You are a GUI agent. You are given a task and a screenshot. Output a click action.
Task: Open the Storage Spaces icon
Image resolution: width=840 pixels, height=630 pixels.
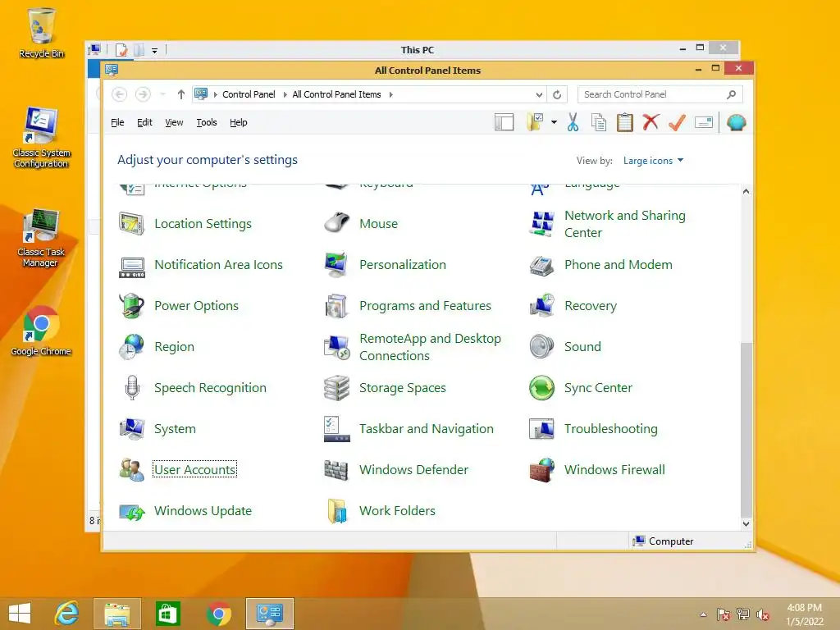click(x=337, y=388)
